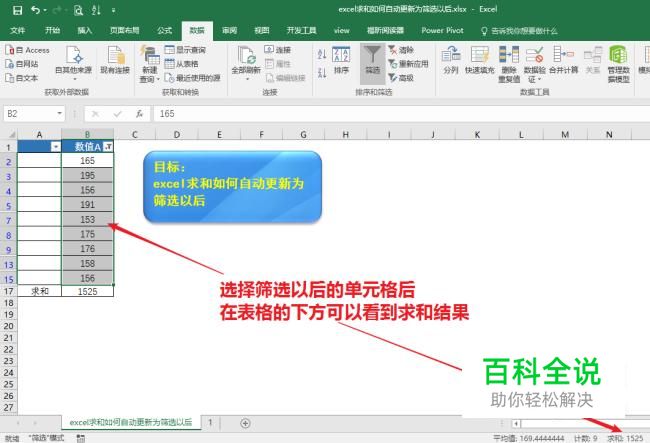Switch to the 视图 ribbon tab

pyautogui.click(x=262, y=30)
